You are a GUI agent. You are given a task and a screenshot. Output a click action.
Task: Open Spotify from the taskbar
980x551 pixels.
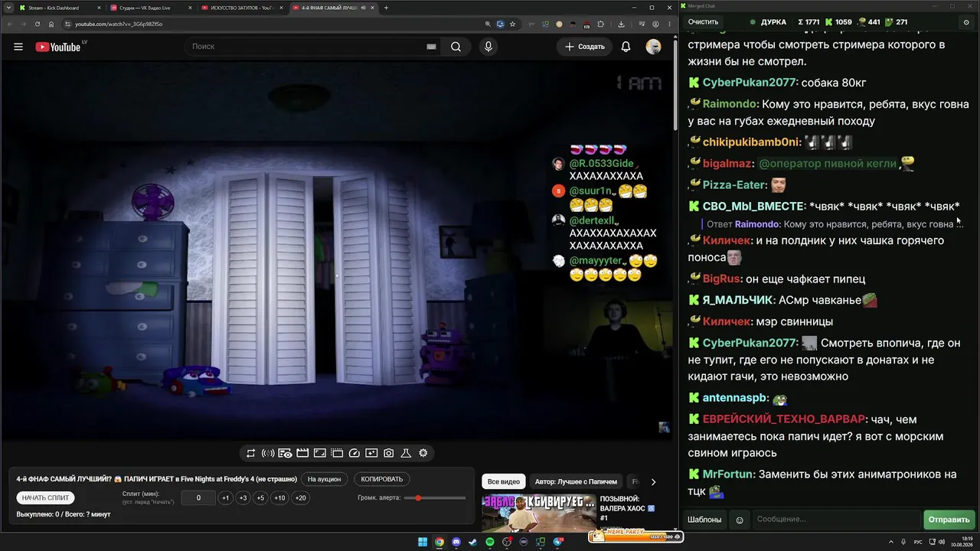click(490, 543)
